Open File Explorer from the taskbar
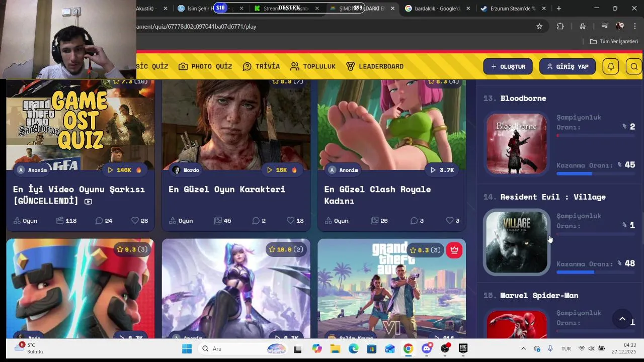 (x=335, y=348)
